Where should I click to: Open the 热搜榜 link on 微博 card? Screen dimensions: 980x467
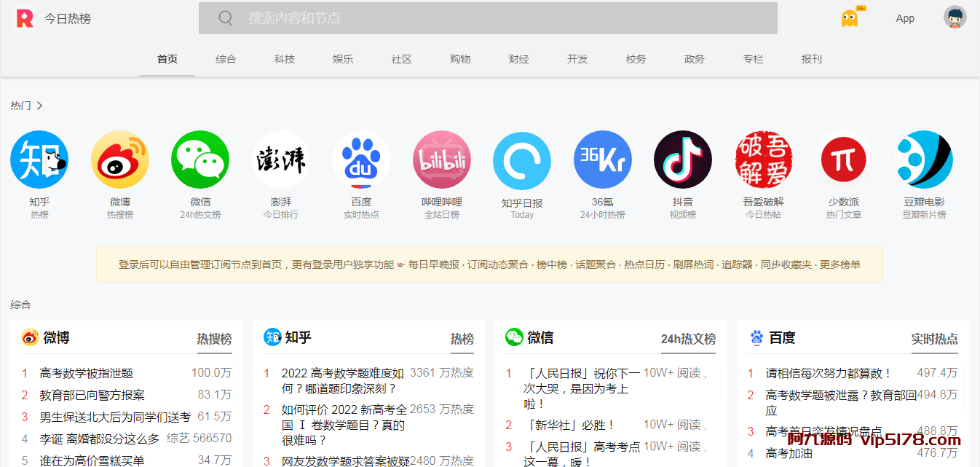tap(214, 339)
